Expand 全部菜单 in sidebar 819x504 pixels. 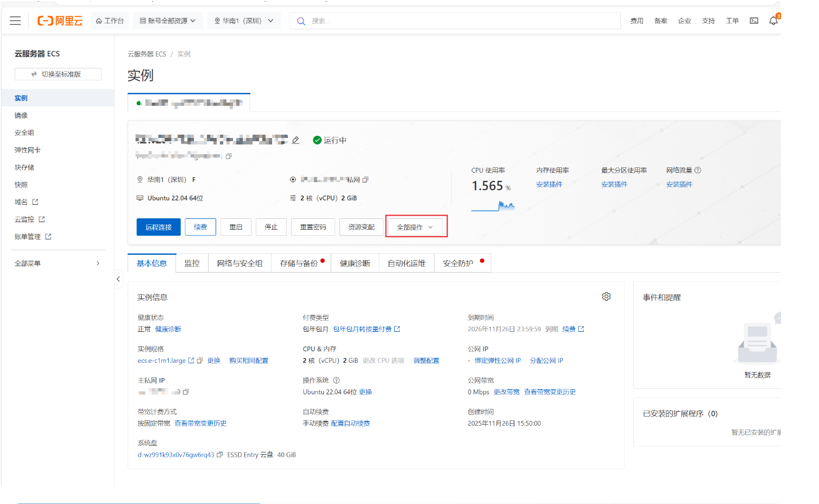coord(57,263)
